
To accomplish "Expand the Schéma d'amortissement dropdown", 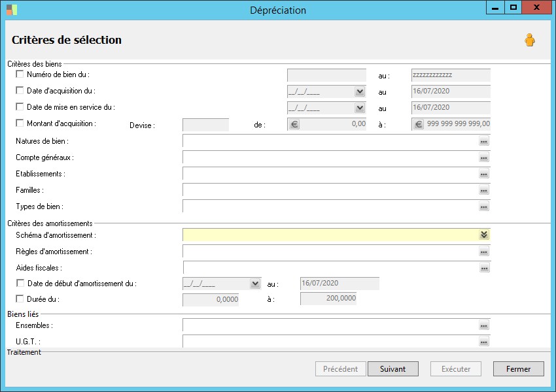I will [x=484, y=235].
